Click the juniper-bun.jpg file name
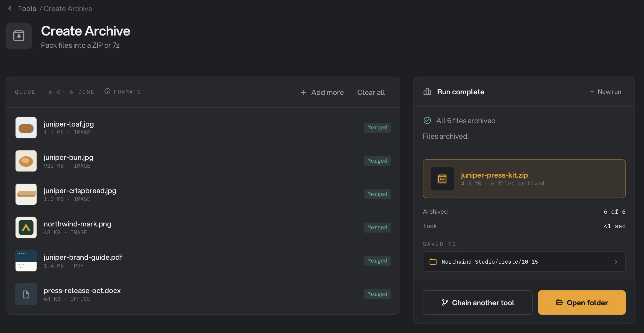Screen dimensions: 644x333 pyautogui.click(x=68, y=157)
